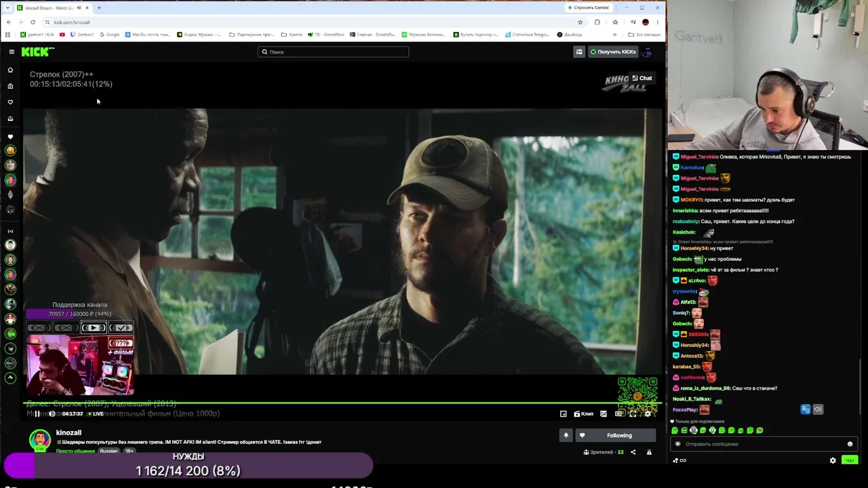Report the stream with the alert icon
Screen dimensions: 868x488
coord(649,452)
